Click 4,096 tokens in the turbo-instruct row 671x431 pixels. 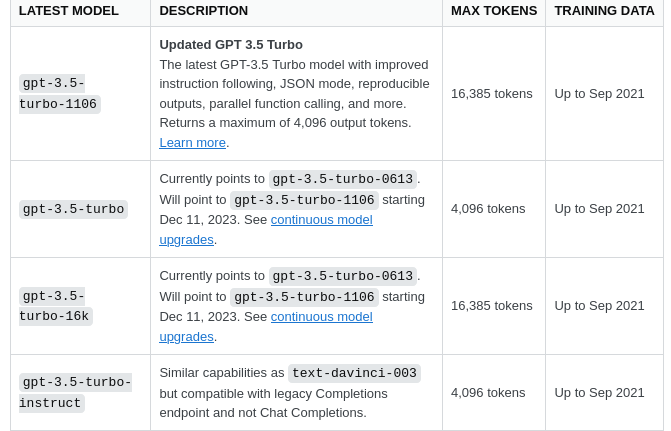[x=488, y=393]
